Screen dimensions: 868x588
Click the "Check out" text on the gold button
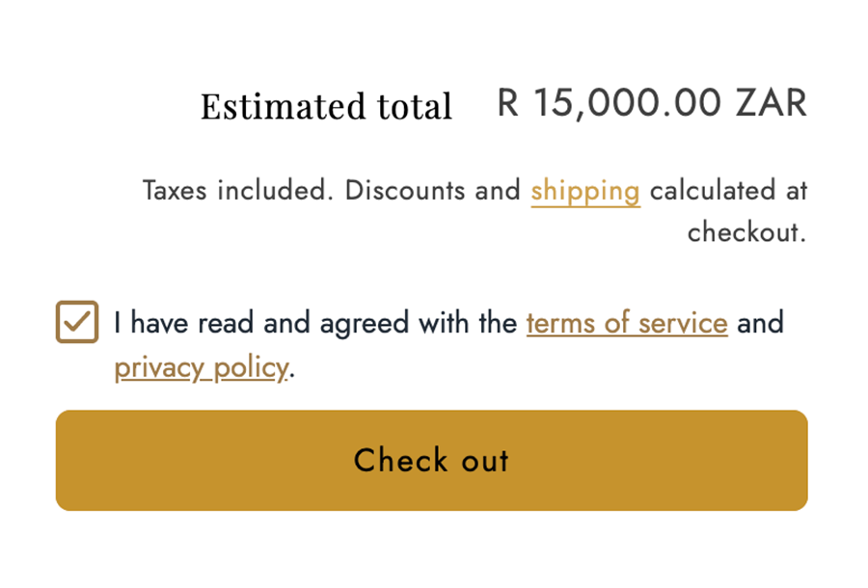click(x=431, y=461)
